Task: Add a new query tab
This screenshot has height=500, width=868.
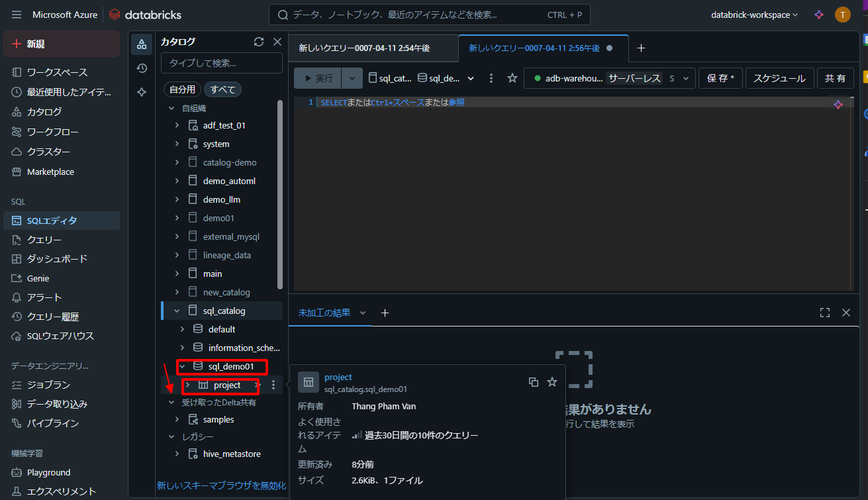Action: tap(641, 48)
